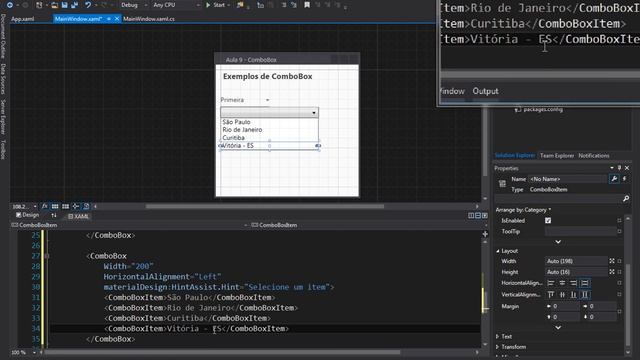Screen dimensions: 640x360
Task: Swap the Design and XAML panes
Action: 54,216
